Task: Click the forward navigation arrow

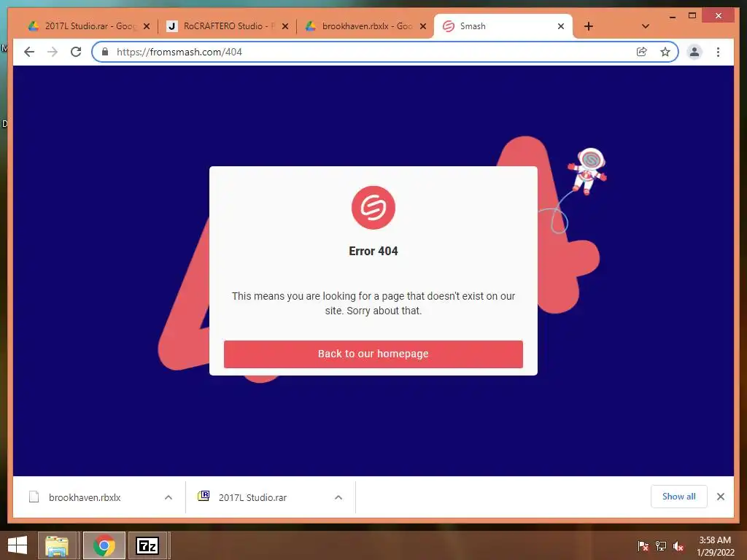Action: coord(53,52)
